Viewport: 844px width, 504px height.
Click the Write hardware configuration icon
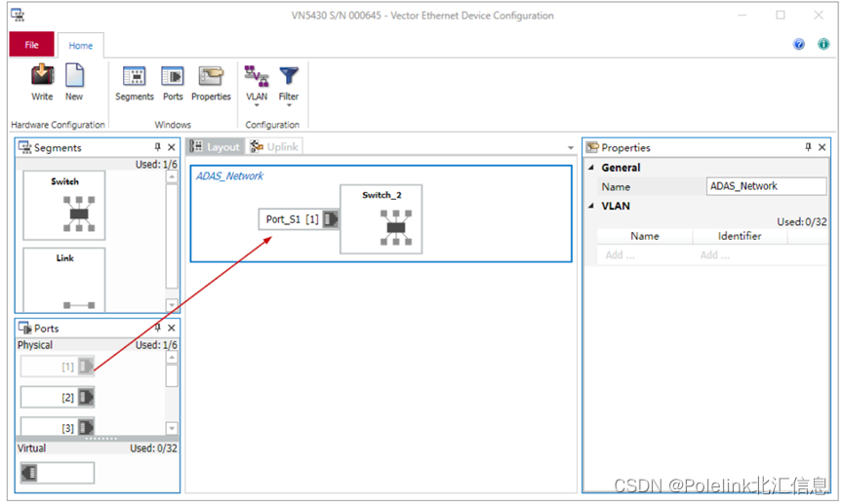(42, 82)
